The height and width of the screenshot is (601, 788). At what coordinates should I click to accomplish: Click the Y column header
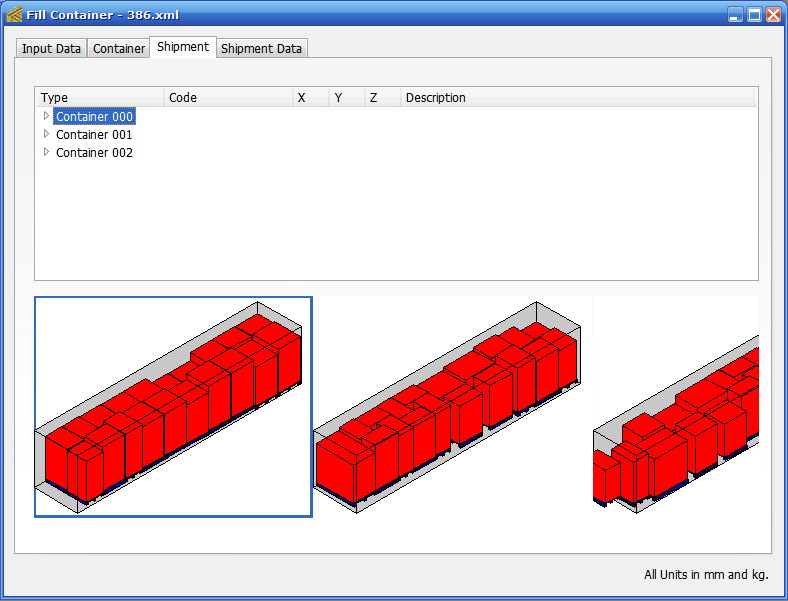tap(347, 97)
